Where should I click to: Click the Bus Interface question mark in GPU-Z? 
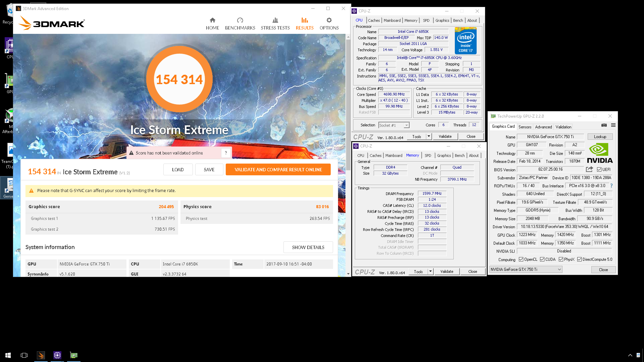point(611,186)
